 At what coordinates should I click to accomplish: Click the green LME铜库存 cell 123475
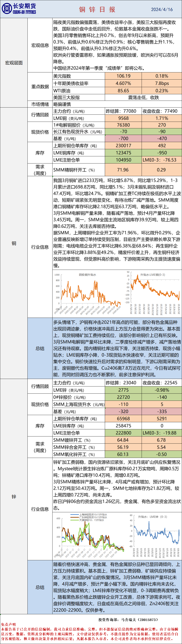pos(123,153)
